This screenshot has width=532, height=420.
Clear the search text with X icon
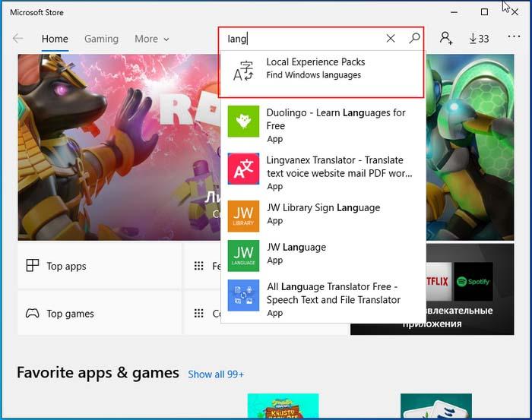391,39
